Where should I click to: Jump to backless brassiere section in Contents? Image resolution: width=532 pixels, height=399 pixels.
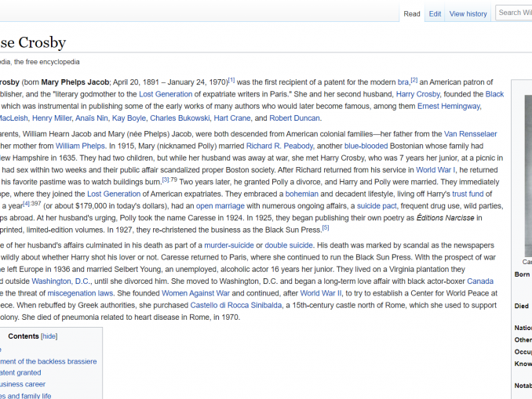(x=48, y=361)
